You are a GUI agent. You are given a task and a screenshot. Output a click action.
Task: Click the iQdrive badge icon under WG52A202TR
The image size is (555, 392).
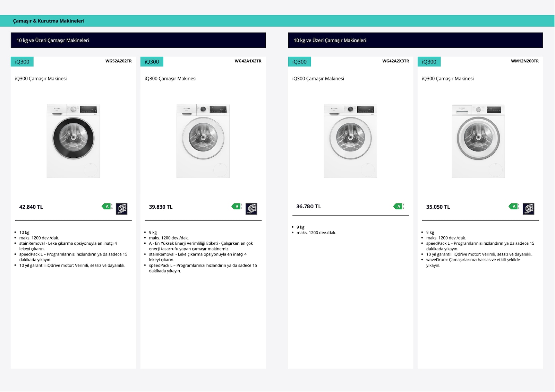(x=122, y=209)
